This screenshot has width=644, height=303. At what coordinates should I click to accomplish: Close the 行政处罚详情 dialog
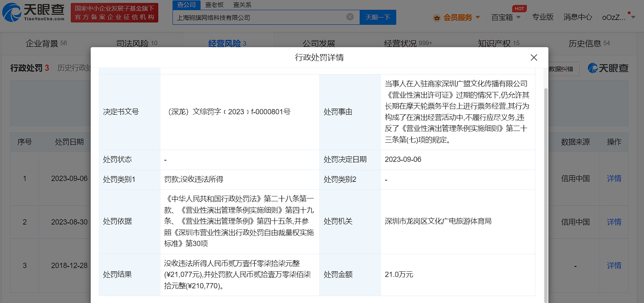point(534,58)
